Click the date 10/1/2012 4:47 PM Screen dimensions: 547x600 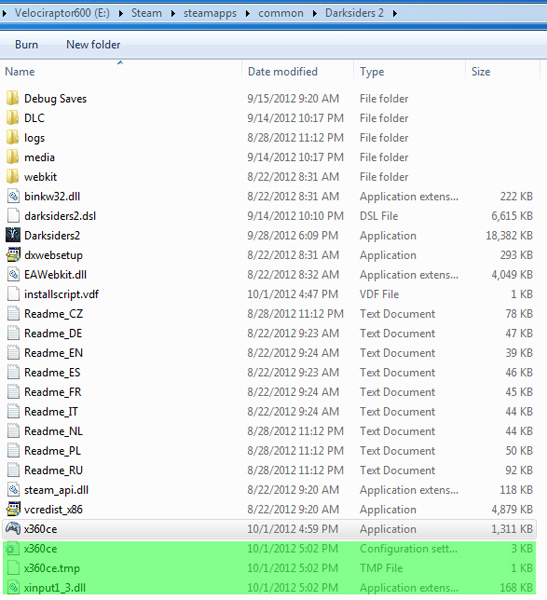(292, 294)
